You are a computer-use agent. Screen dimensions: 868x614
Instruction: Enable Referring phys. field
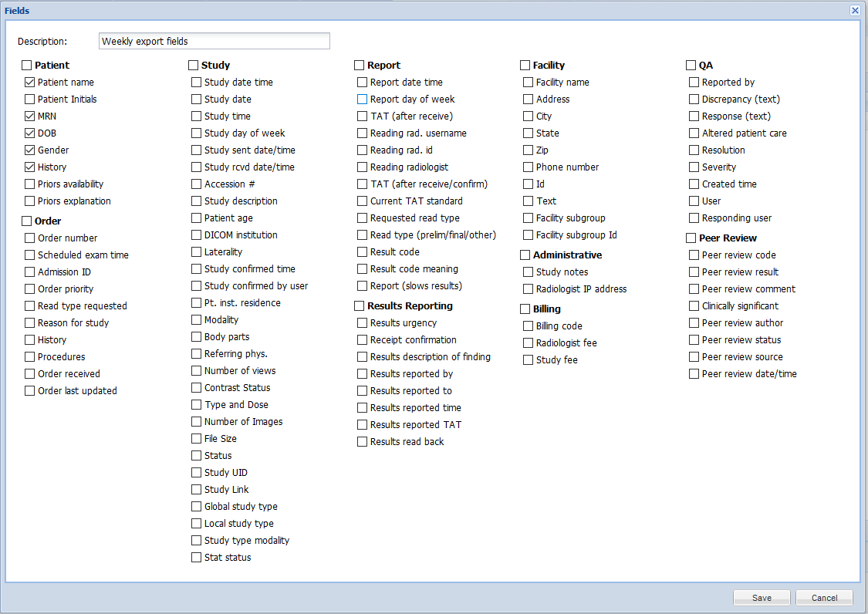[x=197, y=354]
